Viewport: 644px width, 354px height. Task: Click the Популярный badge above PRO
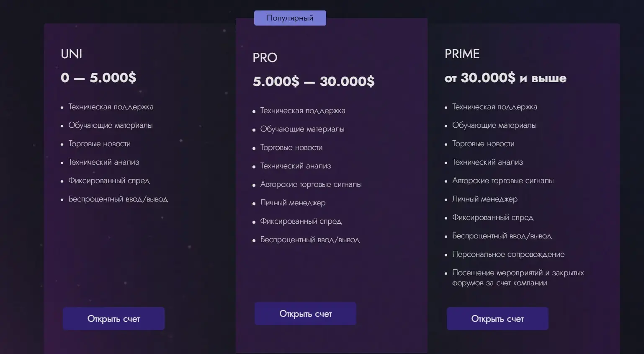pos(290,18)
